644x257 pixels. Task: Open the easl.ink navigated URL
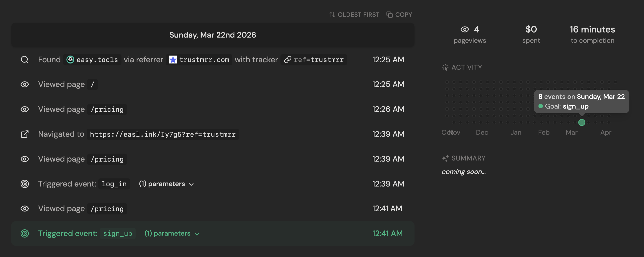coord(163,134)
